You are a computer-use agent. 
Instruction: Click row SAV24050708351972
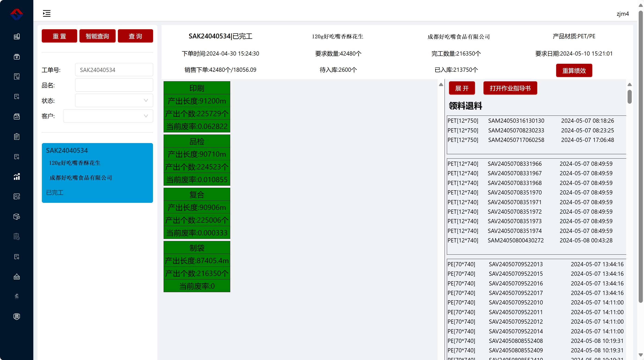click(x=536, y=212)
